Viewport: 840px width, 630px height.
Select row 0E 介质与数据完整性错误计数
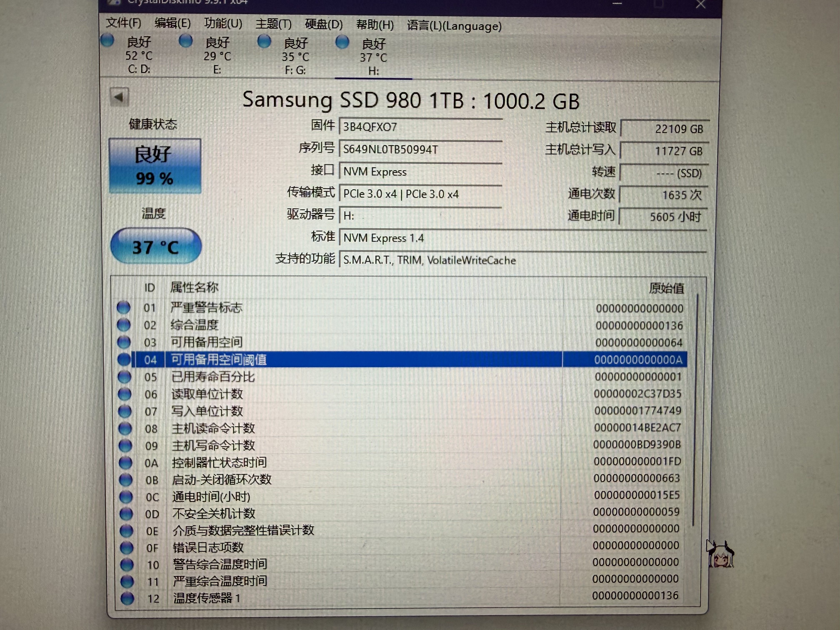click(x=401, y=530)
